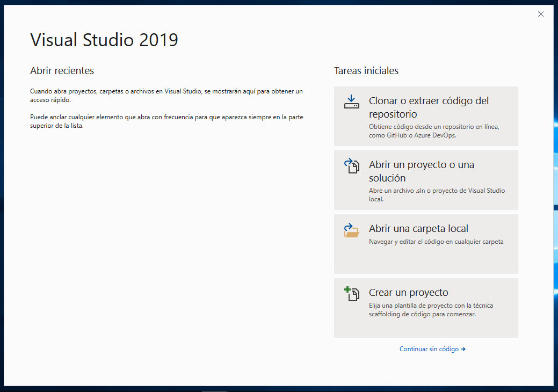
Task: Click the 'Abrir recientes' heading
Action: (x=62, y=71)
